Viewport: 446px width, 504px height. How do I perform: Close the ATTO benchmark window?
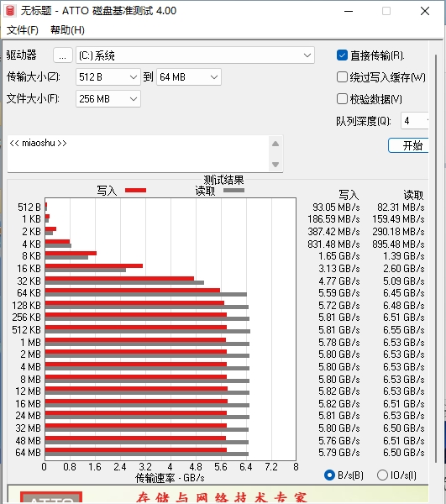[425, 11]
